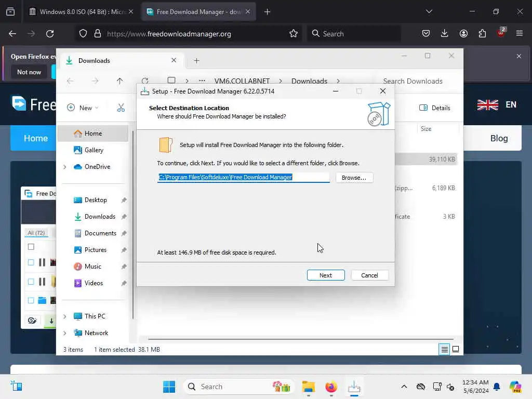Viewport: 532px width, 399px height.
Task: Expand OneDrive in Explorer sidebar
Action: (64, 167)
